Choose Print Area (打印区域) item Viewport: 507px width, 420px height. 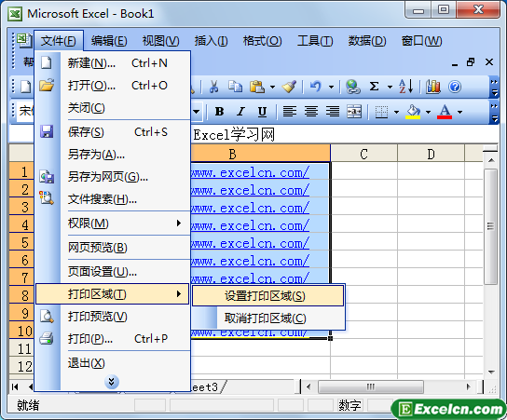pos(113,294)
